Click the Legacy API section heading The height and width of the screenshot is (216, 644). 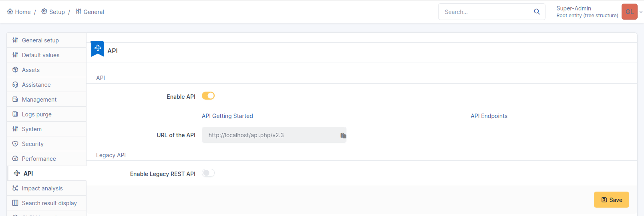111,155
